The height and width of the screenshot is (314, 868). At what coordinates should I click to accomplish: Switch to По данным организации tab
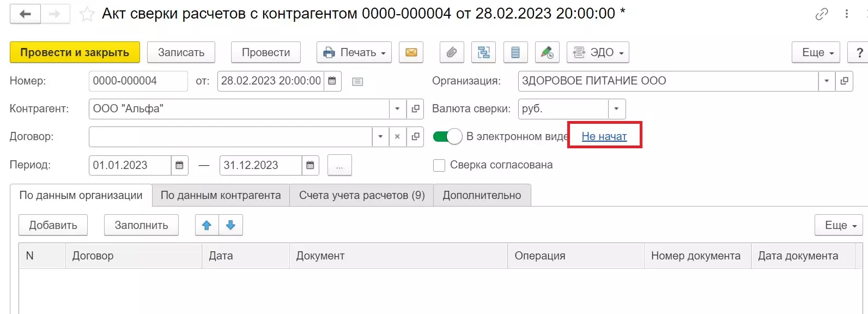click(x=81, y=195)
